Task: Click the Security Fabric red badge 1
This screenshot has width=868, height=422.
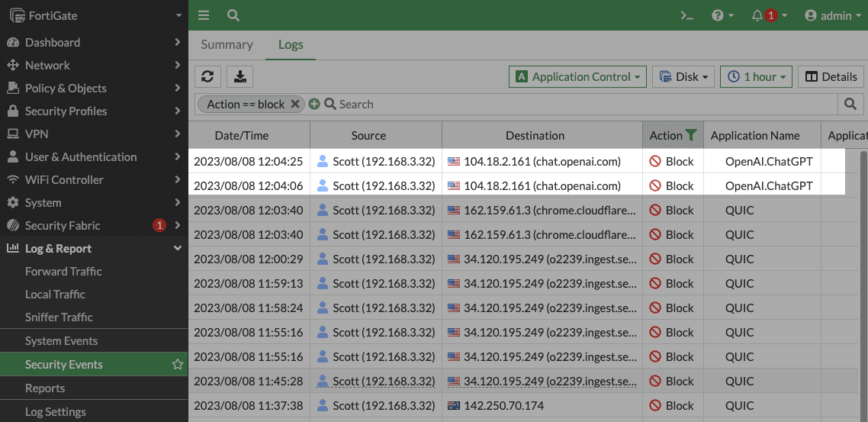Action: 159,225
